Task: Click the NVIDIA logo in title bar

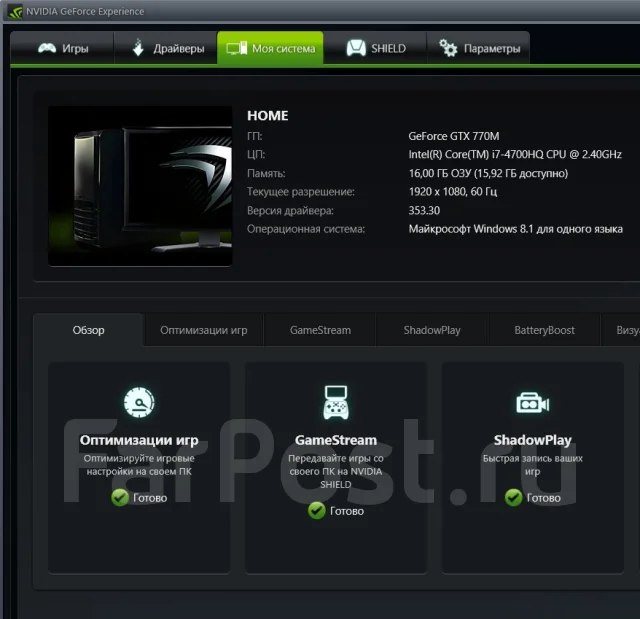Action: click(16, 11)
